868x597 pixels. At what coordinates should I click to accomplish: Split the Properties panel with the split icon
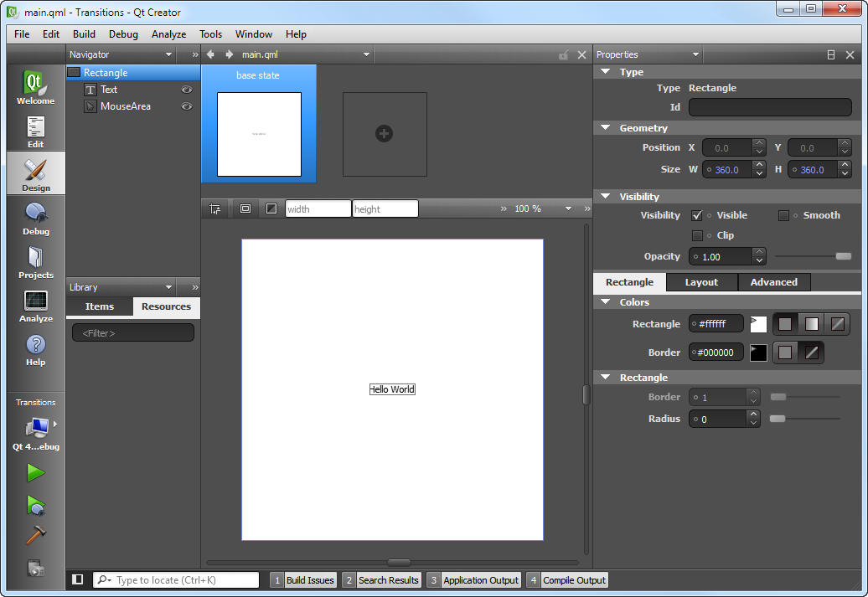point(831,54)
